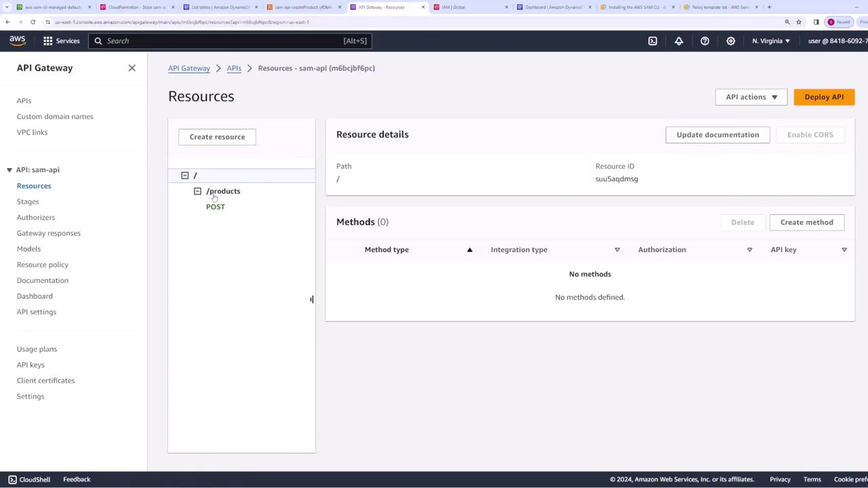Open the notifications bell
Screen dimensions: 868x488
click(x=679, y=41)
